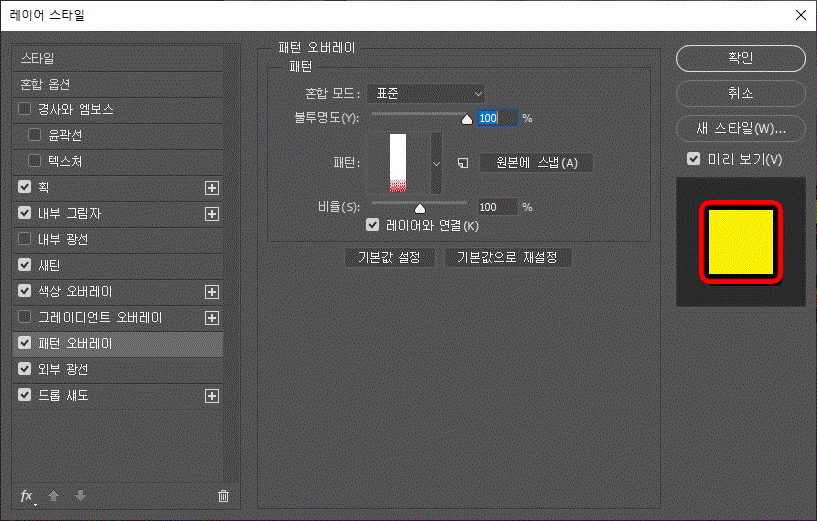Add another 내부 그림자 effect with plus icon
This screenshot has height=521, width=817.
tap(212, 214)
